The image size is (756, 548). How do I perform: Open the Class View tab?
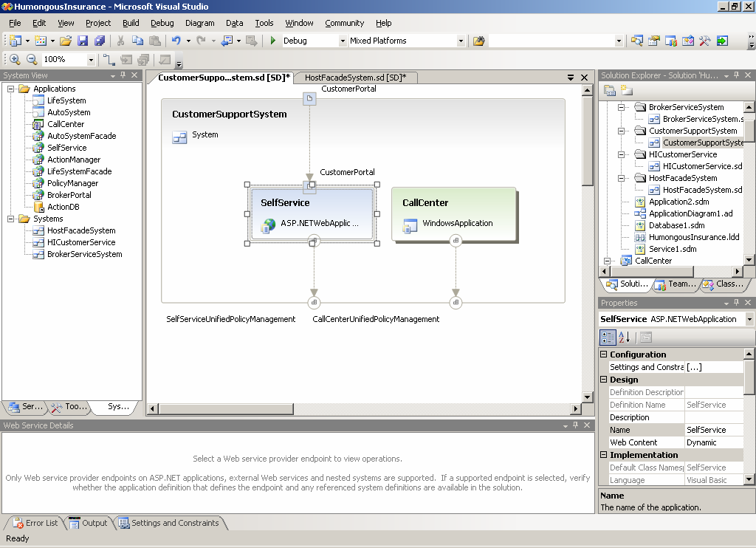click(x=724, y=284)
